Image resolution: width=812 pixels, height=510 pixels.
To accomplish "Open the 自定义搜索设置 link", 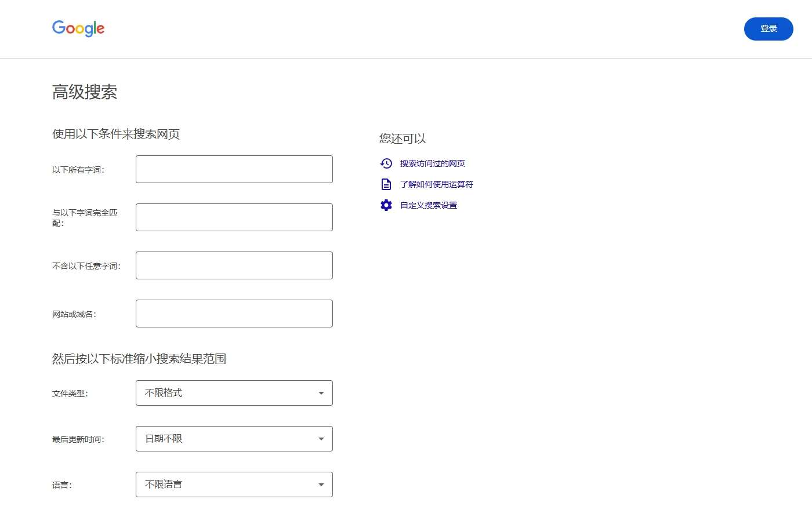I will coord(429,205).
